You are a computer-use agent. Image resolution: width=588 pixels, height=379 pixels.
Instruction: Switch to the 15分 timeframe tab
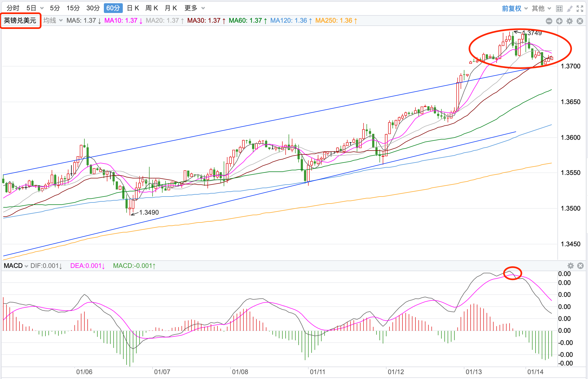73,8
